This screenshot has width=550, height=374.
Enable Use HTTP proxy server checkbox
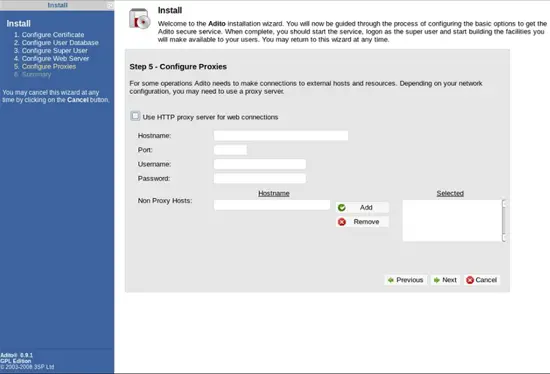click(135, 116)
